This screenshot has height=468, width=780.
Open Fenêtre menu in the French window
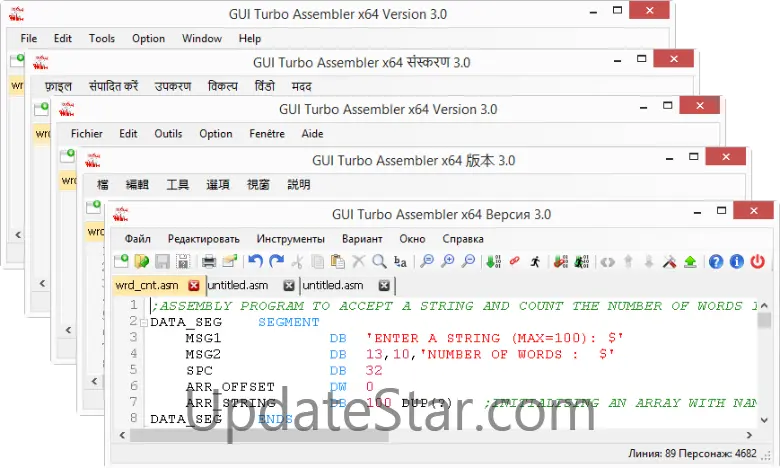point(267,134)
